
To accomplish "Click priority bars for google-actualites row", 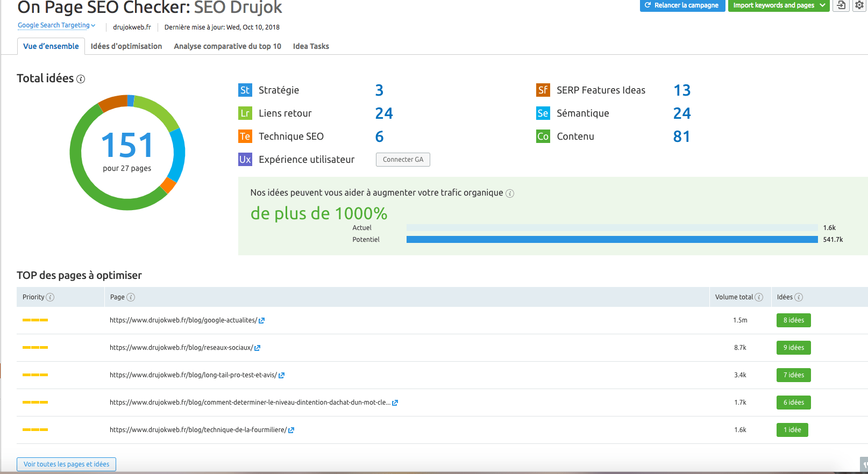I will (35, 320).
